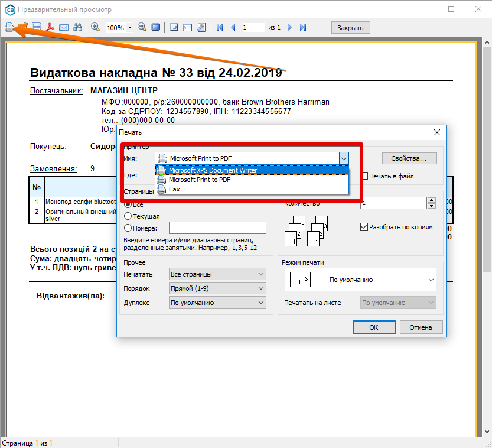Export to PDF with Acrobat icon
This screenshot has width=492, height=448.
(x=50, y=27)
